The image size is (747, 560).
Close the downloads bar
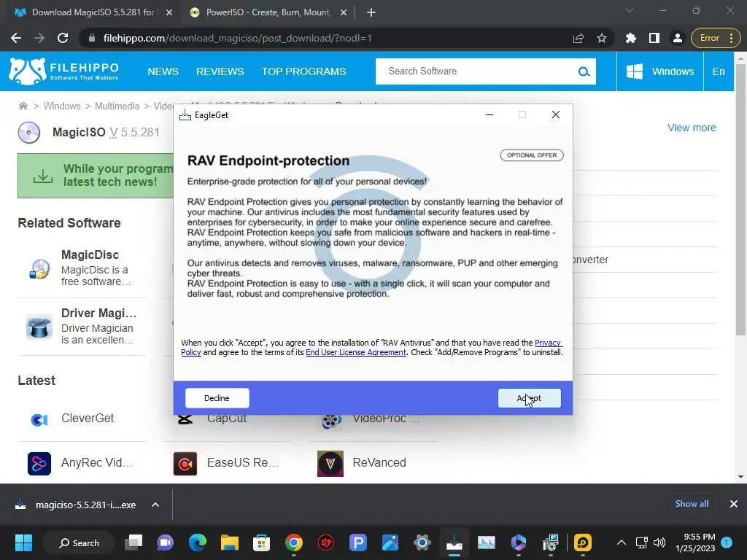[734, 504]
